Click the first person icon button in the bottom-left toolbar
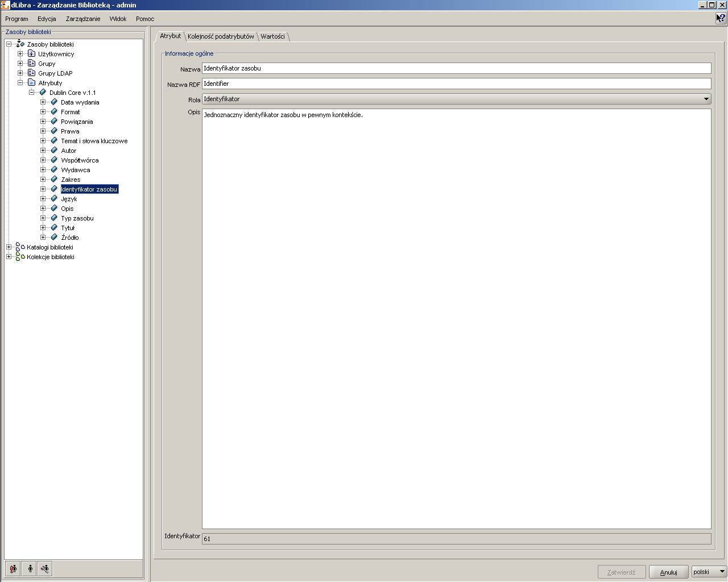The image size is (728, 582). click(x=14, y=568)
